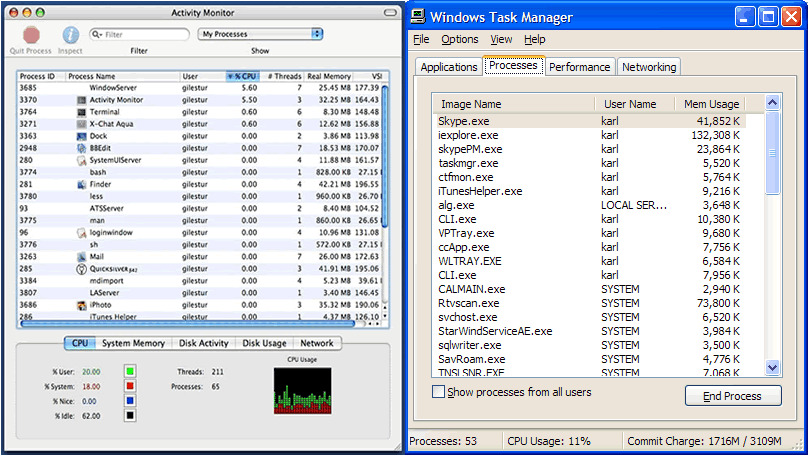This screenshot has width=808, height=455.
Task: Sort by the Mem Usage column
Action: (x=711, y=104)
